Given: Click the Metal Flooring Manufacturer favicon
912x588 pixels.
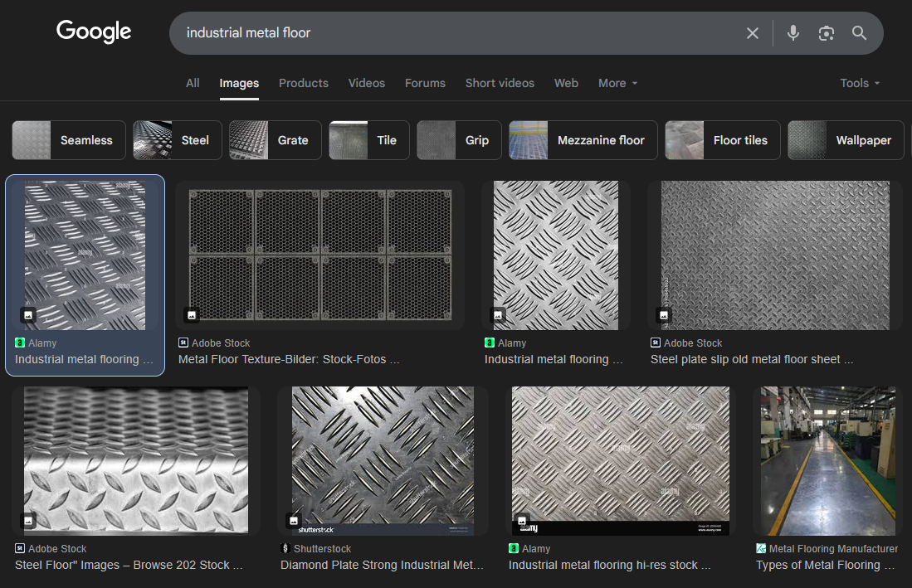Looking at the screenshot, I should coord(761,548).
